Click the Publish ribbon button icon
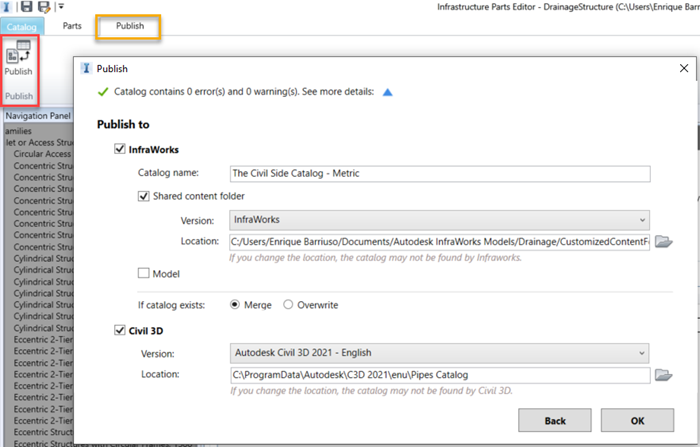Viewport: 700px width, 447px height. click(x=18, y=52)
